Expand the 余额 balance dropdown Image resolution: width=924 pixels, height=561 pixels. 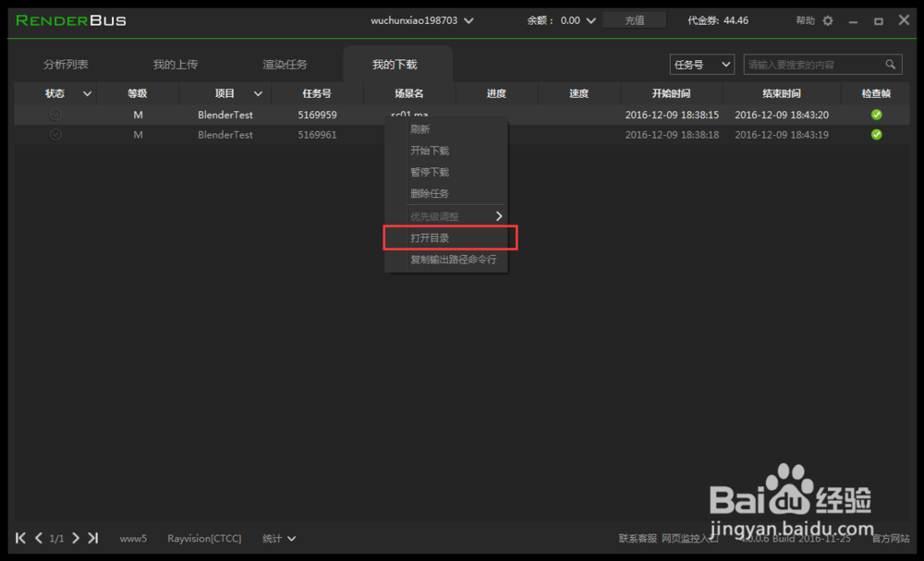pyautogui.click(x=591, y=20)
